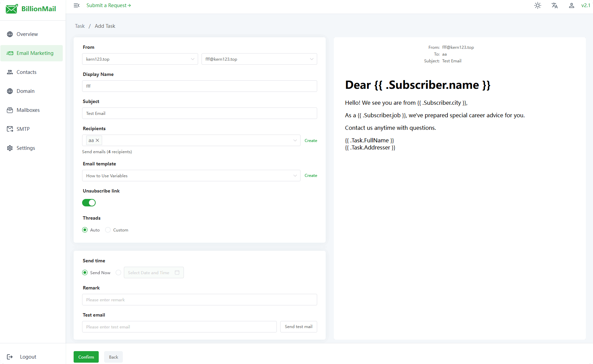Click the BillionMail logo

(x=31, y=9)
